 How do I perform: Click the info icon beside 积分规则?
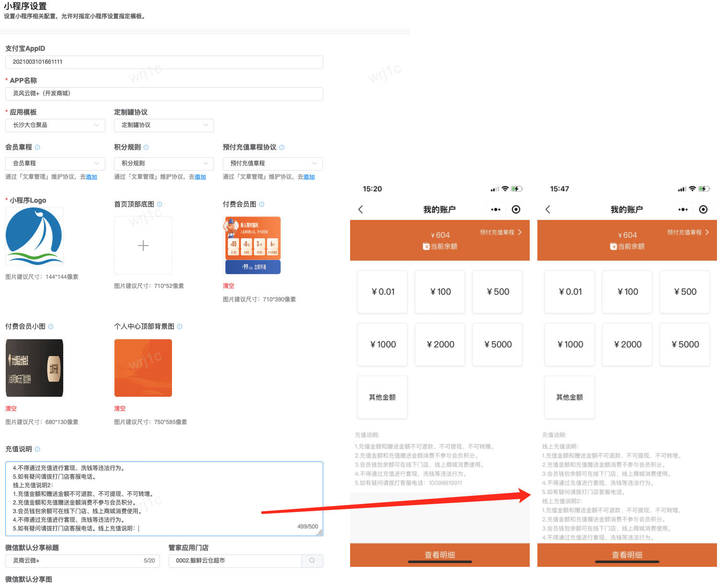(146, 148)
